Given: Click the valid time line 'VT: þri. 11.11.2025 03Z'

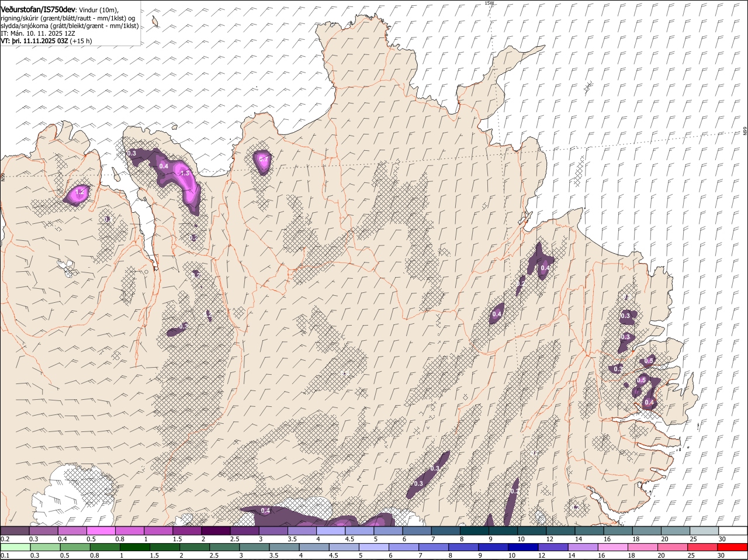Looking at the screenshot, I should click(x=35, y=41).
